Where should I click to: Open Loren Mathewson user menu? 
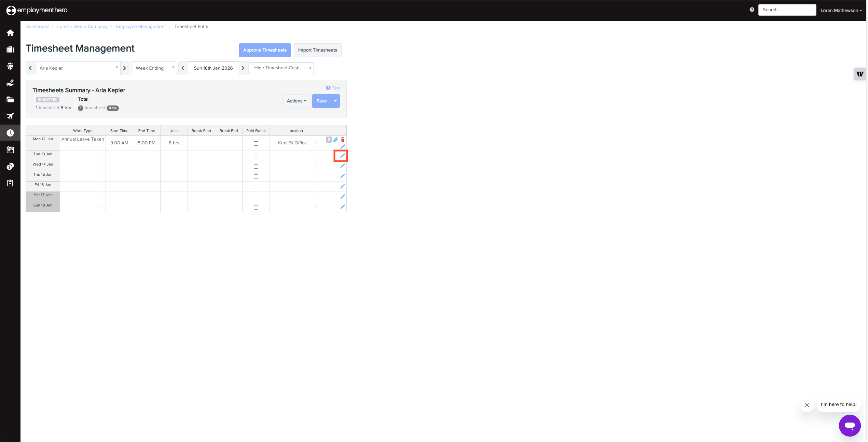click(841, 11)
